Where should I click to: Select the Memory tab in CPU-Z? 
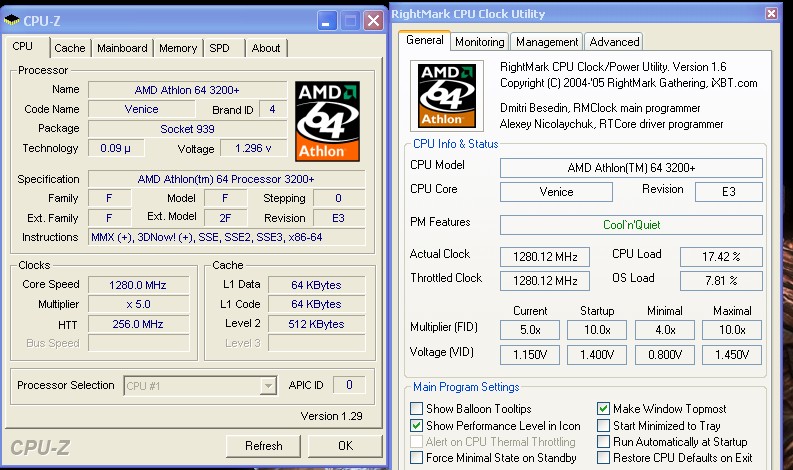pos(178,48)
